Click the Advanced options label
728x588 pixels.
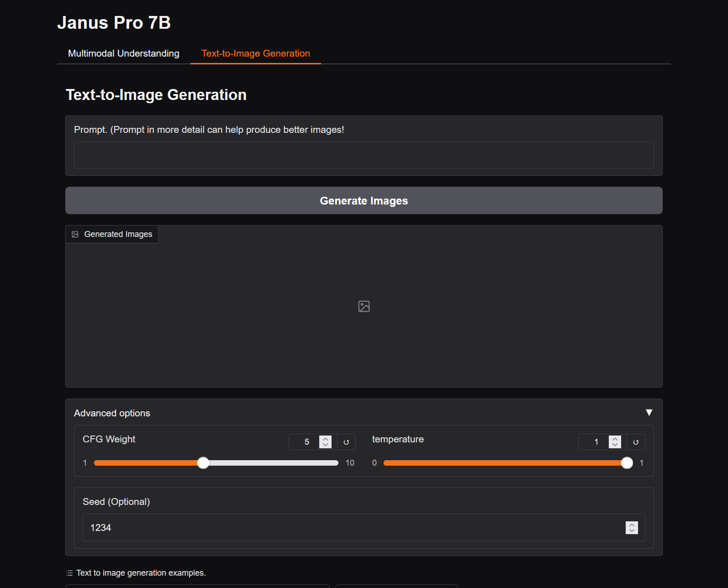112,413
